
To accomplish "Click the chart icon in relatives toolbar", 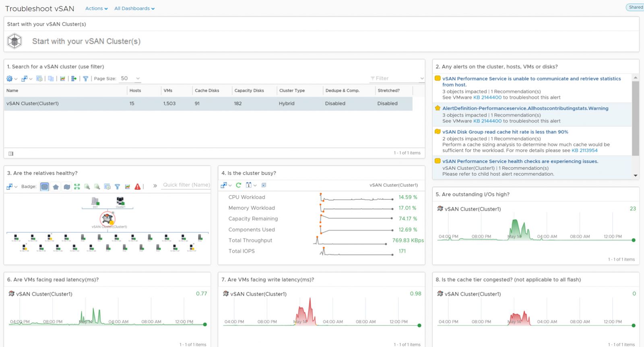I will pos(127,187).
